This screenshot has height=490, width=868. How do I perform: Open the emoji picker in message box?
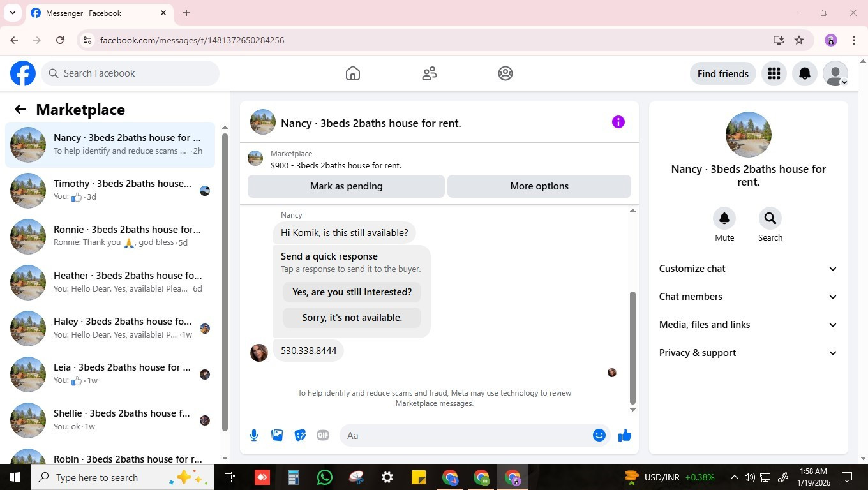click(599, 435)
